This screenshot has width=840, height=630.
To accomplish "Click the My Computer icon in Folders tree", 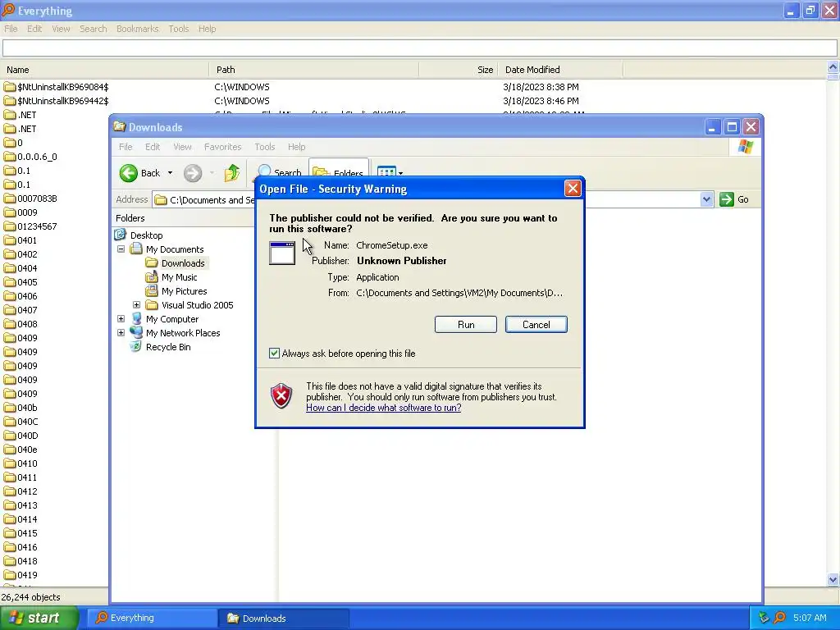I will 137,319.
